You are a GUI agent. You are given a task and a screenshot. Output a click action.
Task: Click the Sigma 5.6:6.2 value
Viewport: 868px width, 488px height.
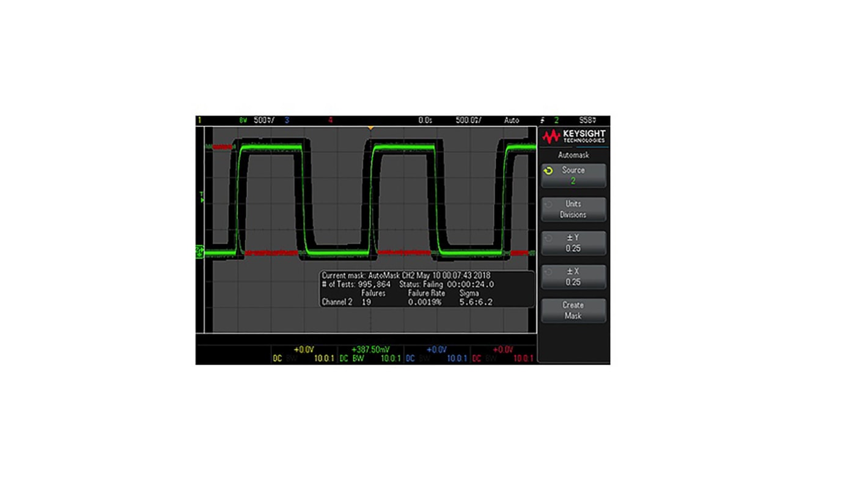point(476,302)
